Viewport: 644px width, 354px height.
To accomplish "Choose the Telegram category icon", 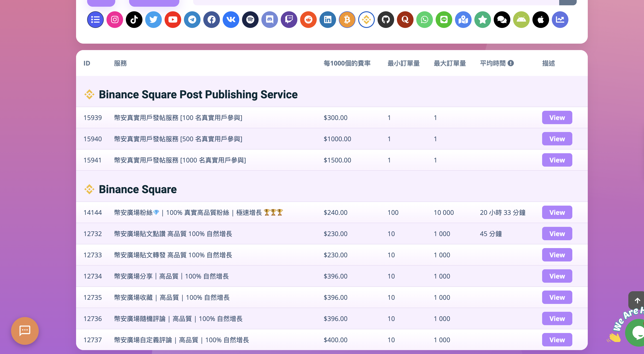I will click(192, 20).
